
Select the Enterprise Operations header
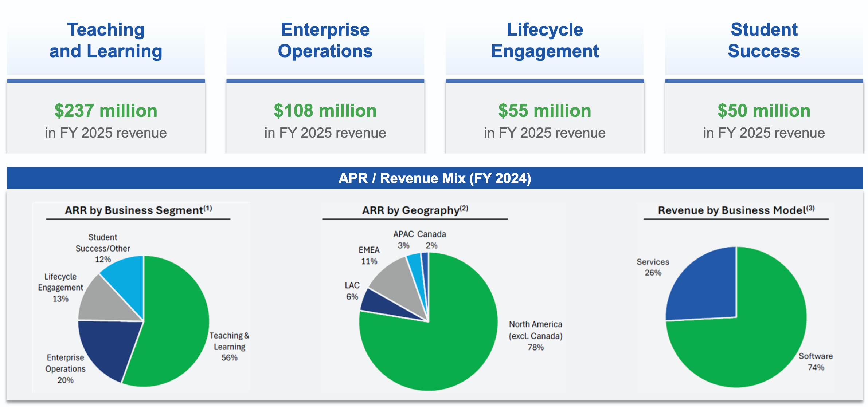[325, 40]
